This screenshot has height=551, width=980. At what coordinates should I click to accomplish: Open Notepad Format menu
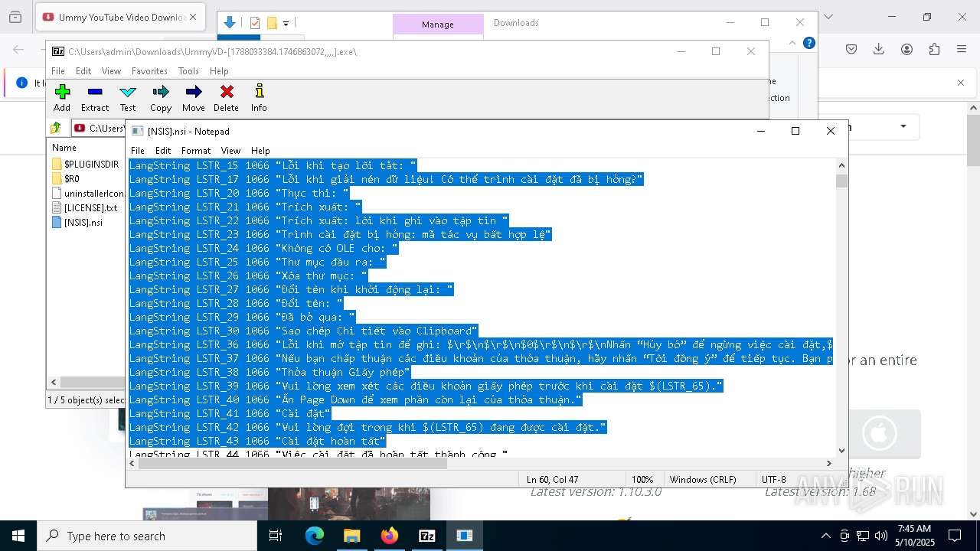pos(196,151)
